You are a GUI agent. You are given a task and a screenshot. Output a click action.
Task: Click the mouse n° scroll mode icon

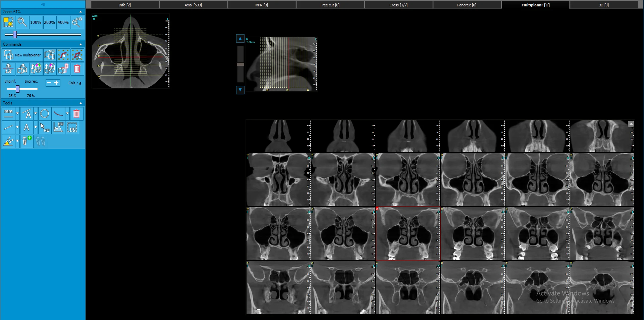(x=50, y=69)
